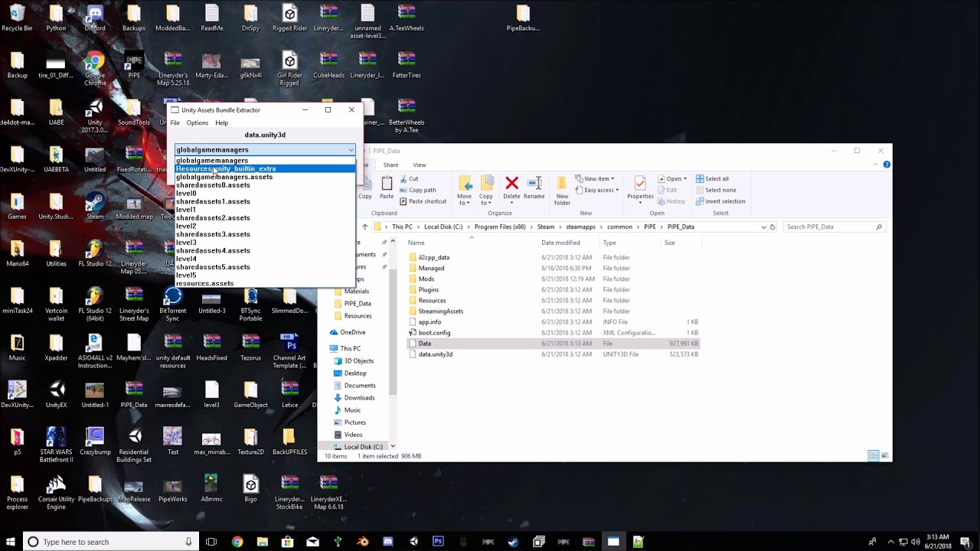This screenshot has width=980, height=551.
Task: Open the globalgamemanagers combo box arrow
Action: tap(351, 150)
